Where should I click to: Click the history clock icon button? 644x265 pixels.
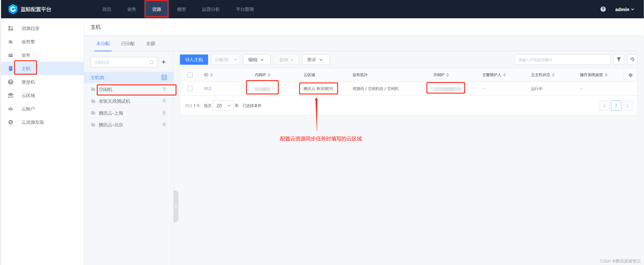[x=632, y=59]
